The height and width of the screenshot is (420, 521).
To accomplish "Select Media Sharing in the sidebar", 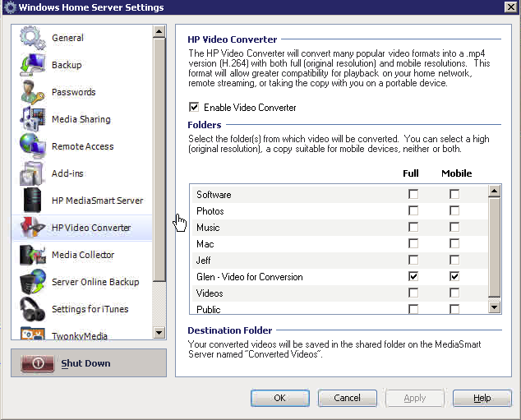I will point(81,119).
